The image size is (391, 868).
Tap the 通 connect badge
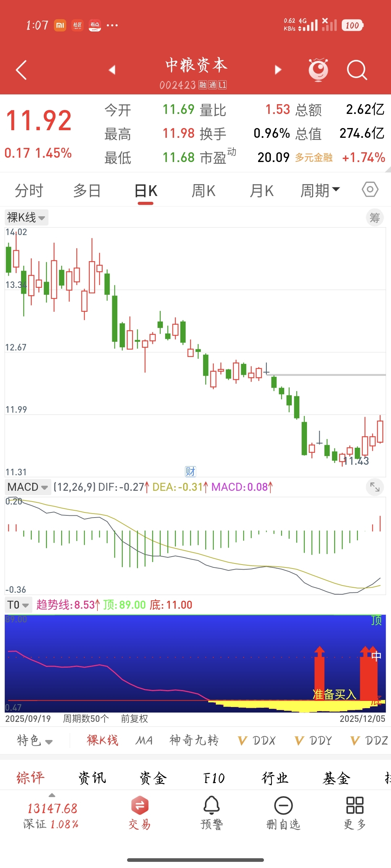point(213,85)
